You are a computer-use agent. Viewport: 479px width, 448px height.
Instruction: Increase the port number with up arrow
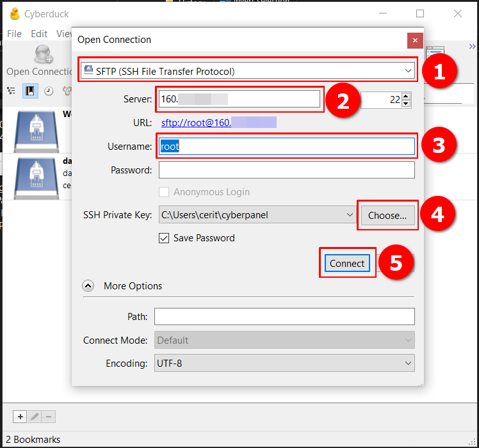pos(406,96)
